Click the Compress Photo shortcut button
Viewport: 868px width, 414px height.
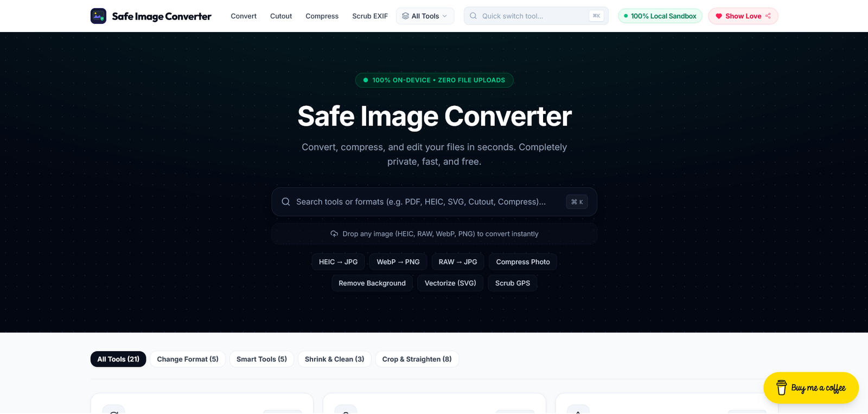[x=523, y=262]
